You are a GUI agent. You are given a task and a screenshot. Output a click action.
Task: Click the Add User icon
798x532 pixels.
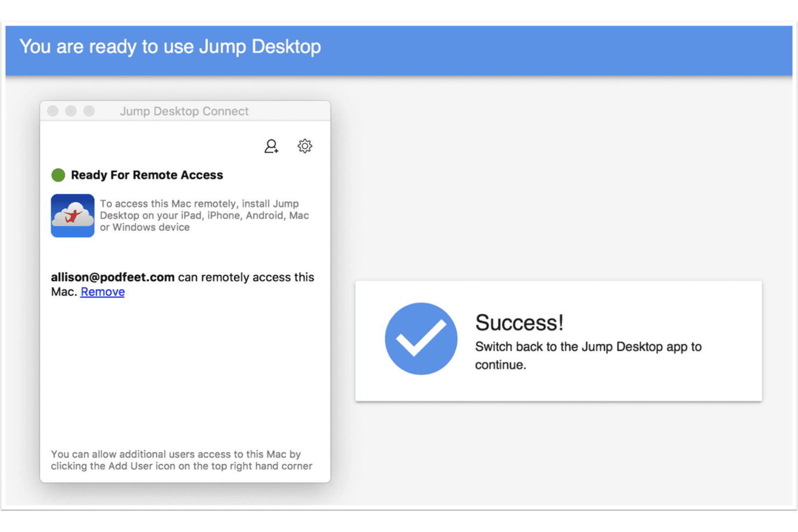click(271, 146)
